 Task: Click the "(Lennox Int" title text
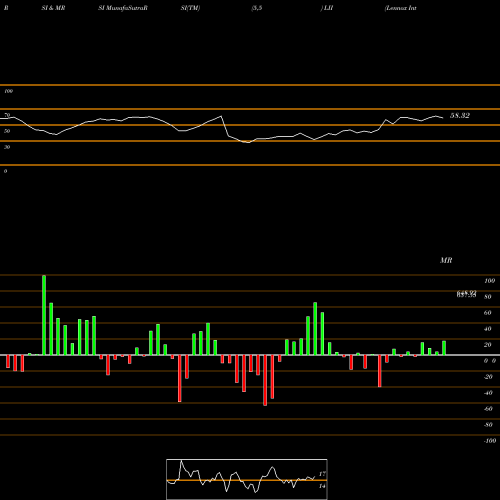point(400,8)
